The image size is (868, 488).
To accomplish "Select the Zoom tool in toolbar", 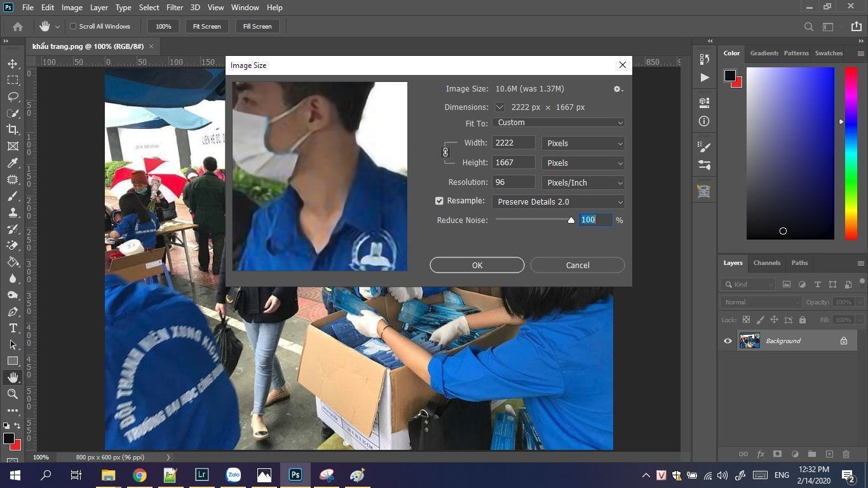I will (13, 394).
